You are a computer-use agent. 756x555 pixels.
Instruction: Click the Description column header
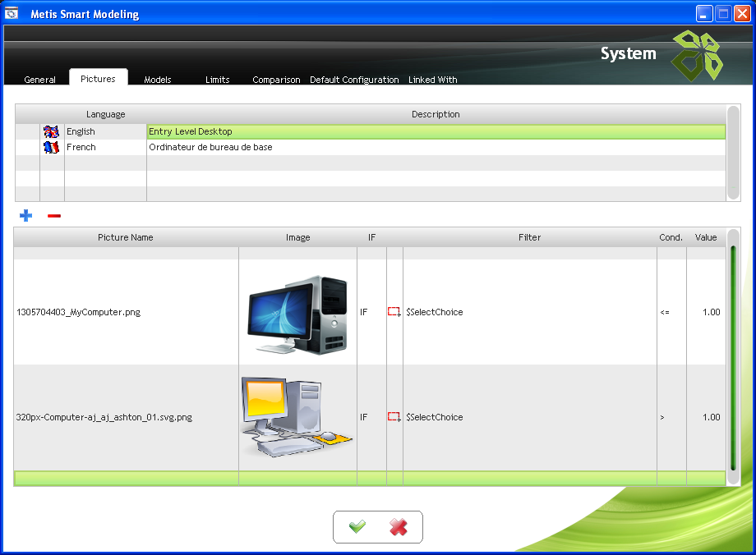(x=436, y=114)
